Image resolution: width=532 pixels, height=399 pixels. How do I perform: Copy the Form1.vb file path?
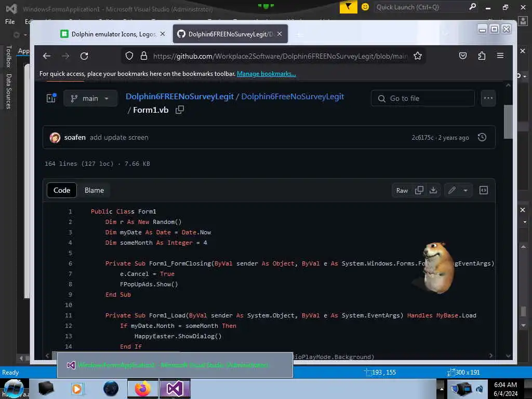[179, 110]
